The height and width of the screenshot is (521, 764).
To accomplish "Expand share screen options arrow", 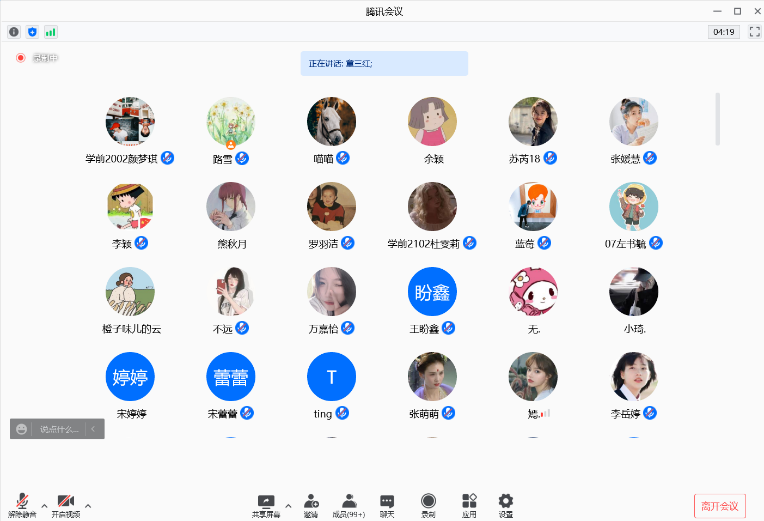I will [x=288, y=505].
